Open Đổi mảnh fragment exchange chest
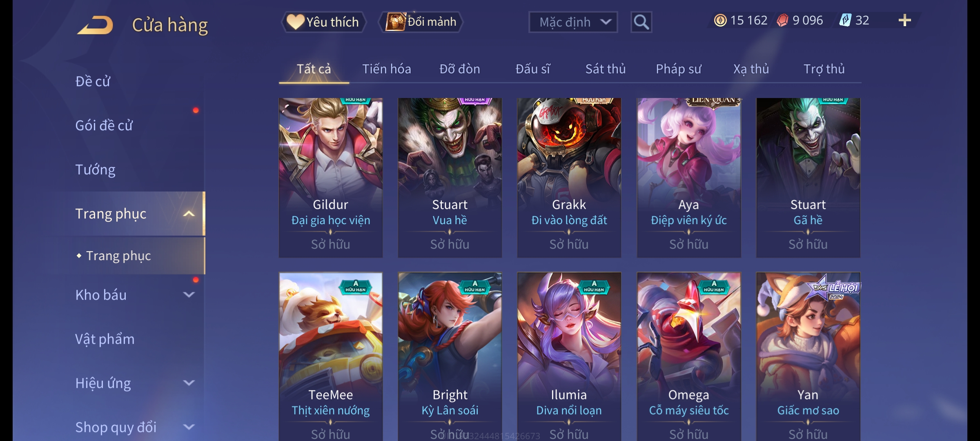 [421, 22]
